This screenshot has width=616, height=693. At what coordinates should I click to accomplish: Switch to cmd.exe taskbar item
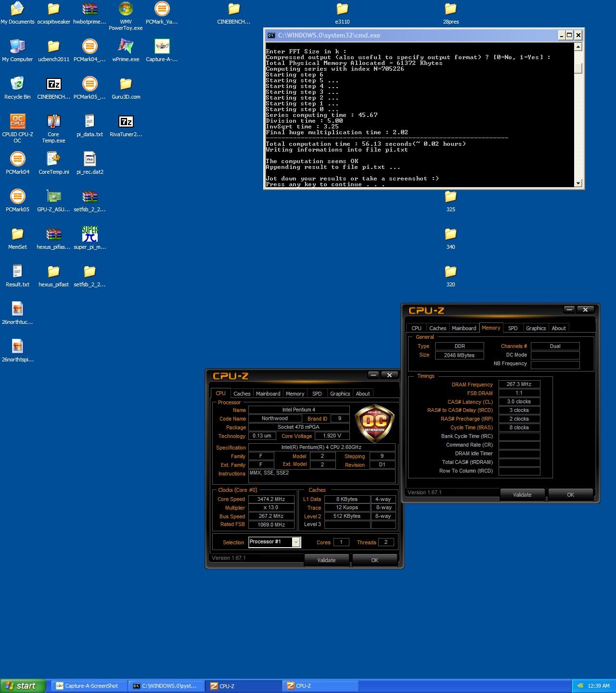click(x=167, y=686)
